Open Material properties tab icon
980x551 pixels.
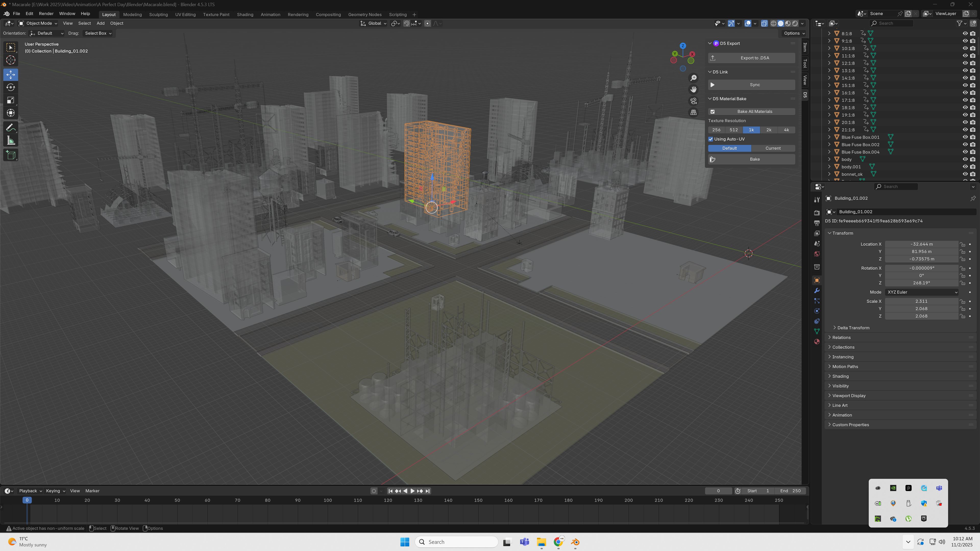[817, 342]
